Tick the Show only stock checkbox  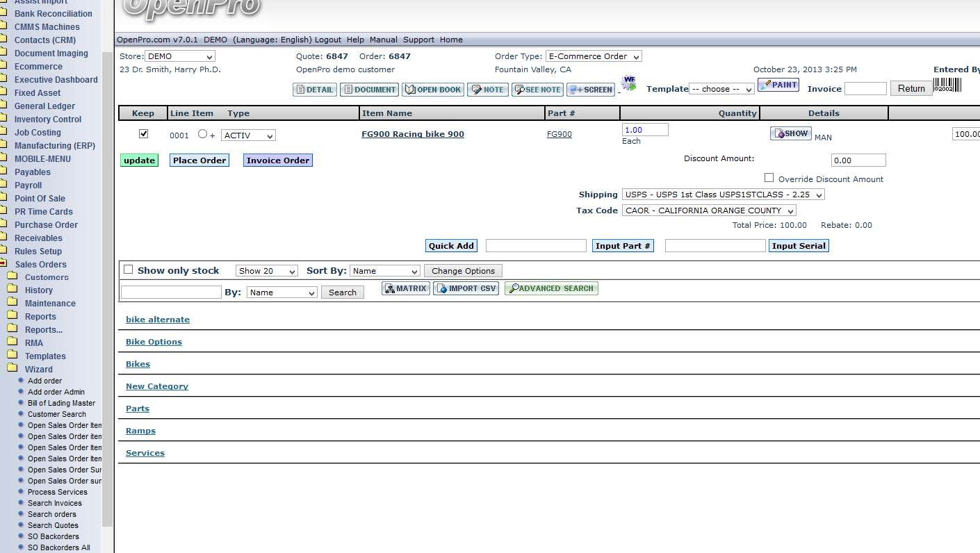point(128,270)
